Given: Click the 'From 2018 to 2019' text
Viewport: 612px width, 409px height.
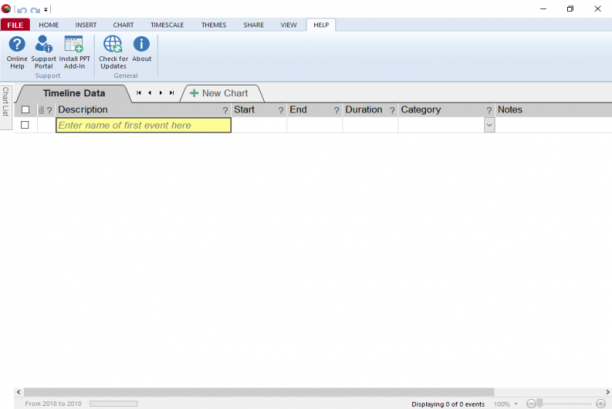Looking at the screenshot, I should 53,404.
